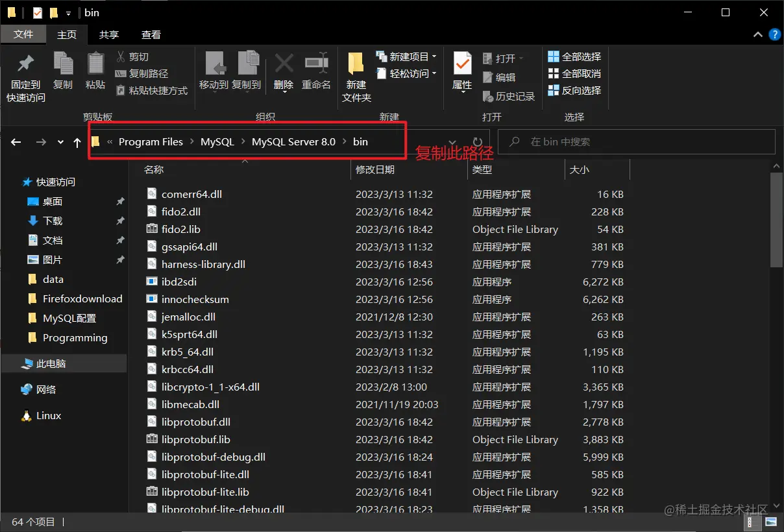Click the Copy ribbon button
The height and width of the screenshot is (532, 784).
(63, 71)
